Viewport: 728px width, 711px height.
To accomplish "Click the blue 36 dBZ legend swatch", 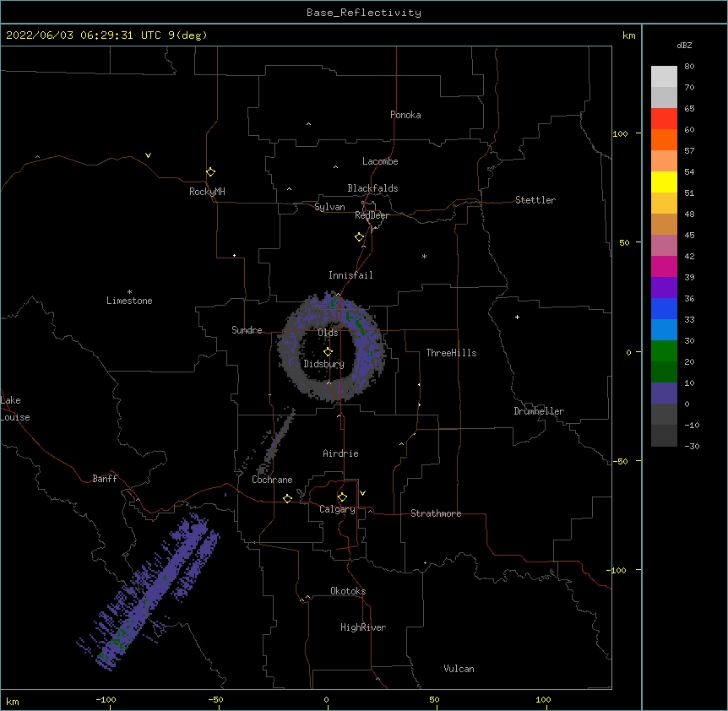I will [x=664, y=308].
